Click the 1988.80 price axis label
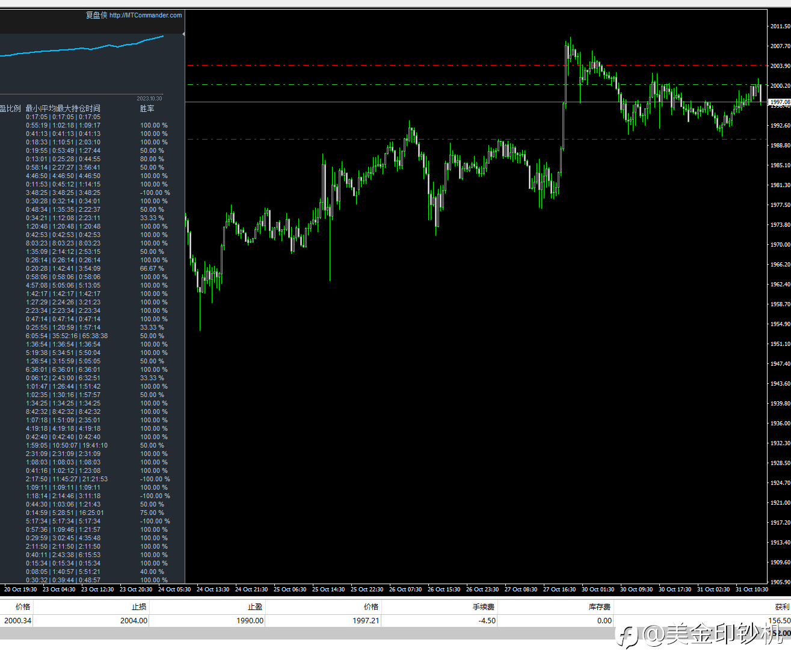Viewport: 791px width, 672px height. (780, 145)
